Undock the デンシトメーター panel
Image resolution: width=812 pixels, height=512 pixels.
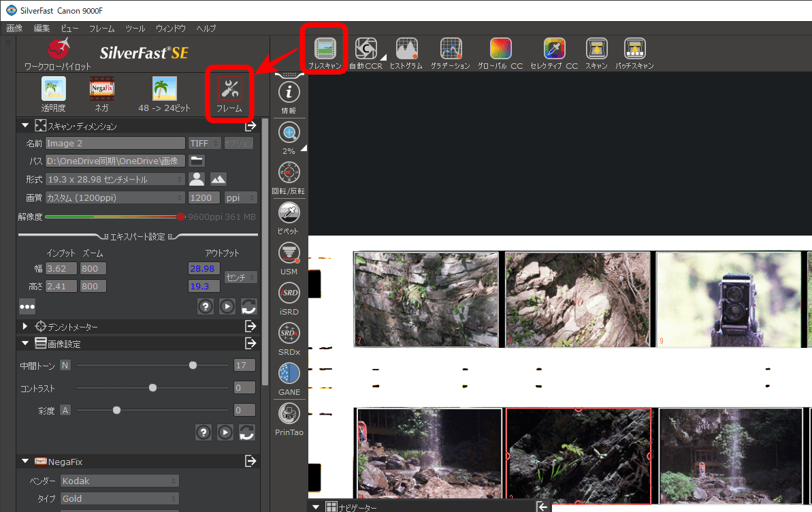[250, 326]
